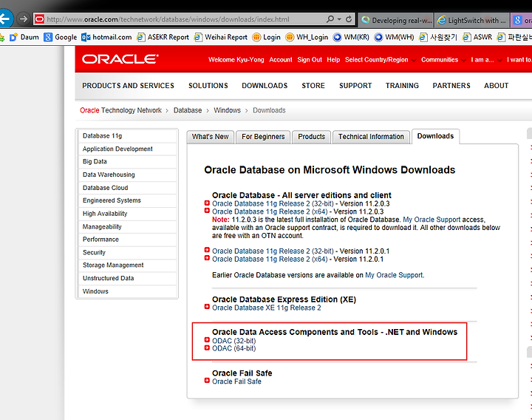
Task: Open the STORE menu
Action: pos(313,86)
